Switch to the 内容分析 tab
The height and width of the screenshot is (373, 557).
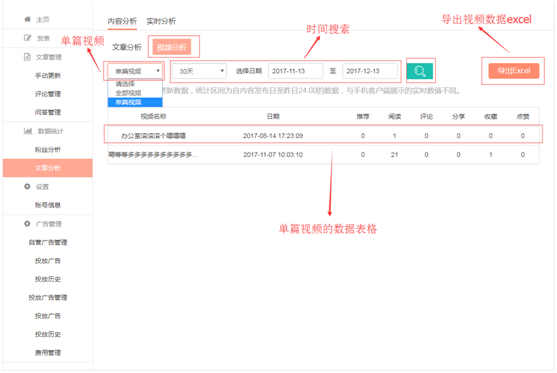coord(122,21)
